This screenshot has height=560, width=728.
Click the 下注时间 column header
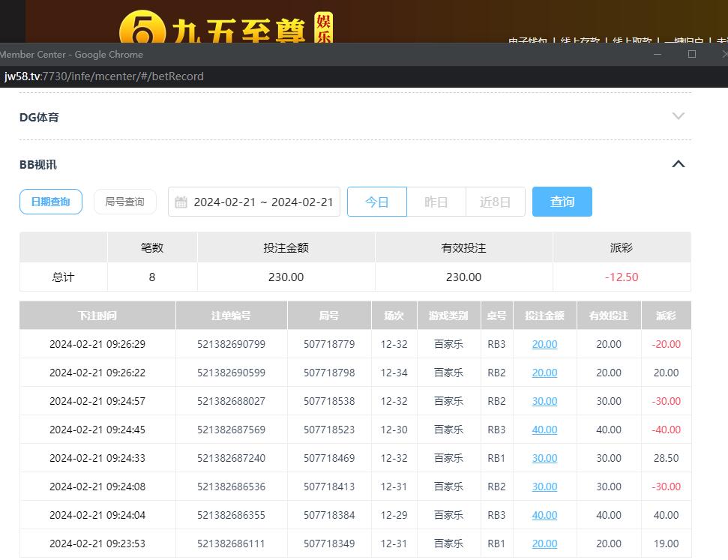pos(97,316)
